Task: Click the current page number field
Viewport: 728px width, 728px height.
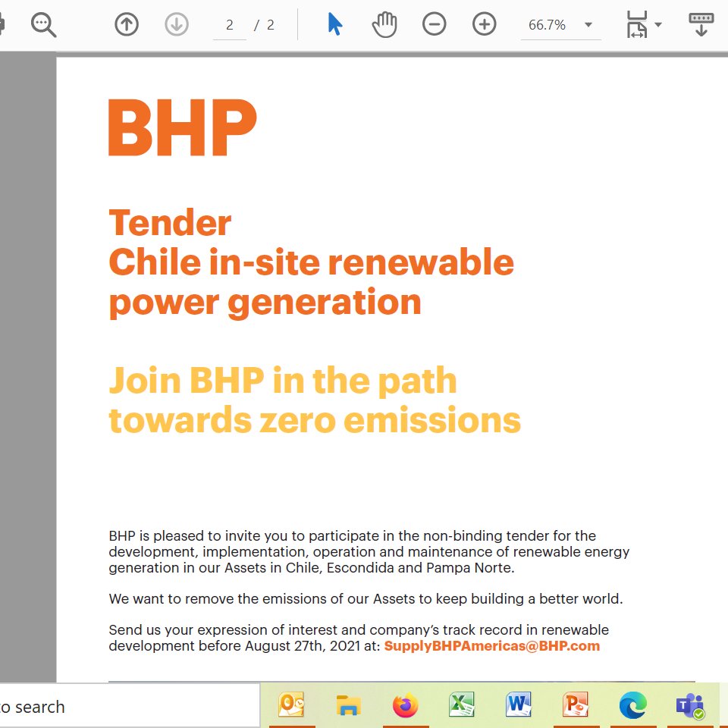Action: click(229, 24)
